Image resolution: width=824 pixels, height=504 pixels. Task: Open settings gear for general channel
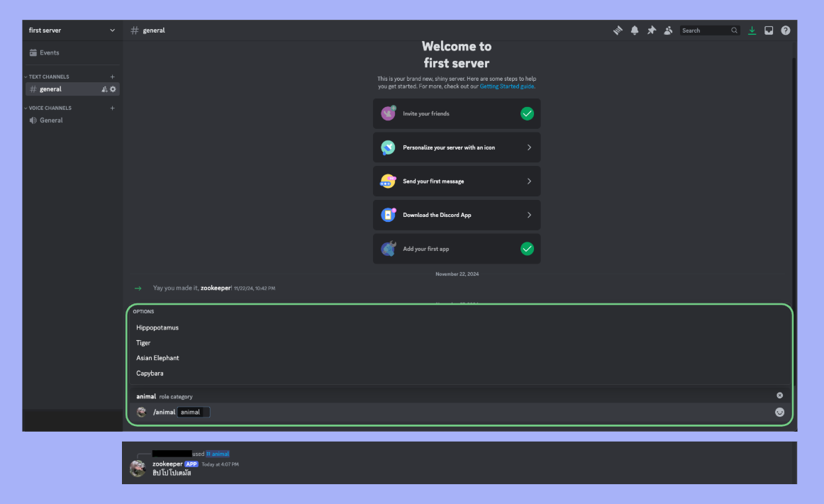click(113, 89)
